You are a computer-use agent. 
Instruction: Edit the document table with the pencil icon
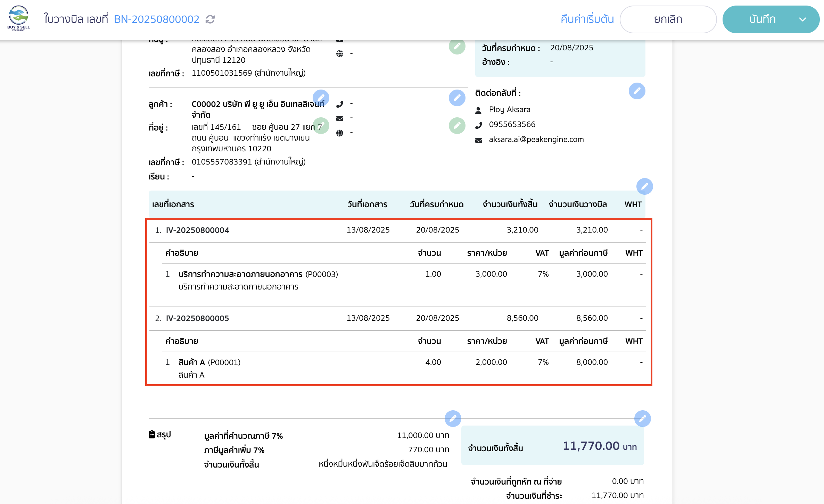645,187
